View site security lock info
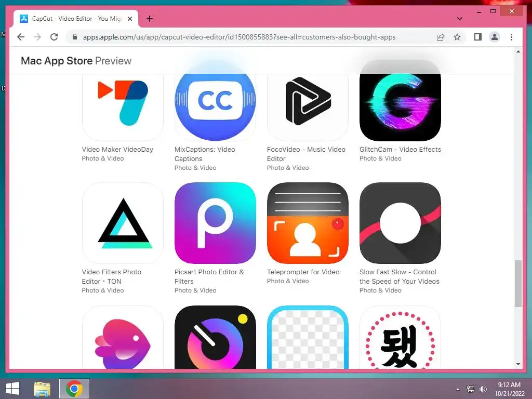Image resolution: width=532 pixels, height=399 pixels. (75, 37)
